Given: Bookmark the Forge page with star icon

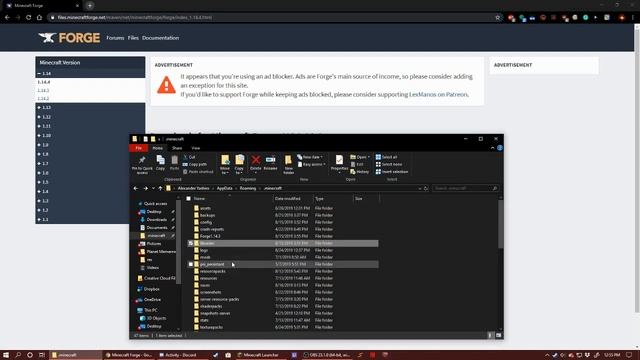Looking at the screenshot, I should tap(498, 18).
